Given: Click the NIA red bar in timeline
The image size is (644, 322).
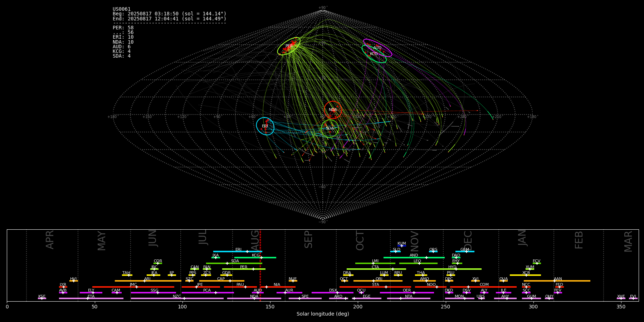Looking at the screenshot, I should 278,287.
